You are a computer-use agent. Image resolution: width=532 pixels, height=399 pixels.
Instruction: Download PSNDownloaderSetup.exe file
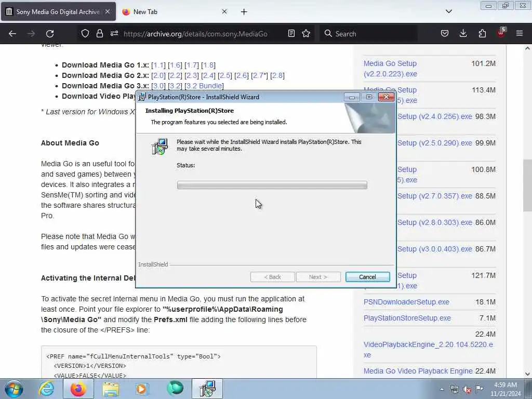406,302
